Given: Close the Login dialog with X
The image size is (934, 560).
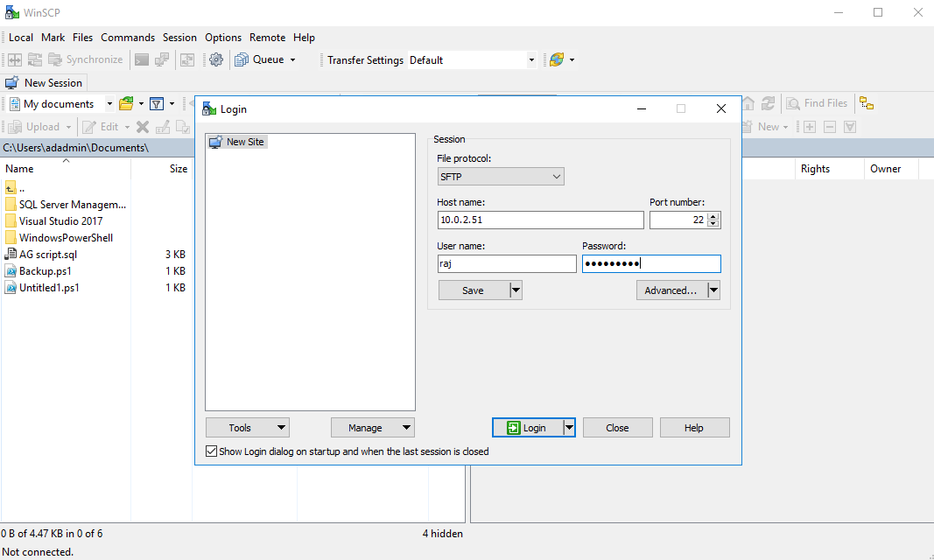Looking at the screenshot, I should pyautogui.click(x=720, y=108).
